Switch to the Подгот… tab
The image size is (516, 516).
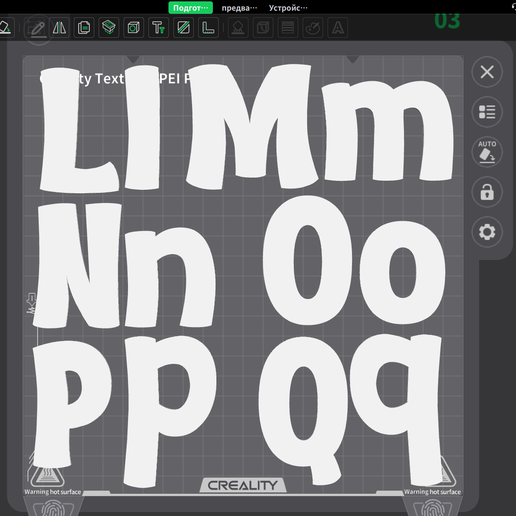tap(191, 8)
